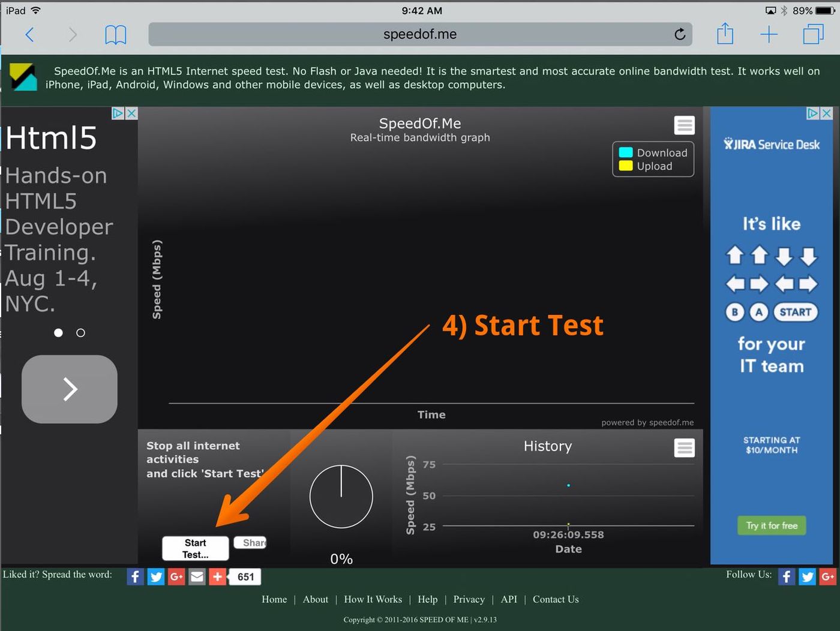Close the JIRA Service Desk ad
This screenshot has width=840, height=631.
coord(827,113)
